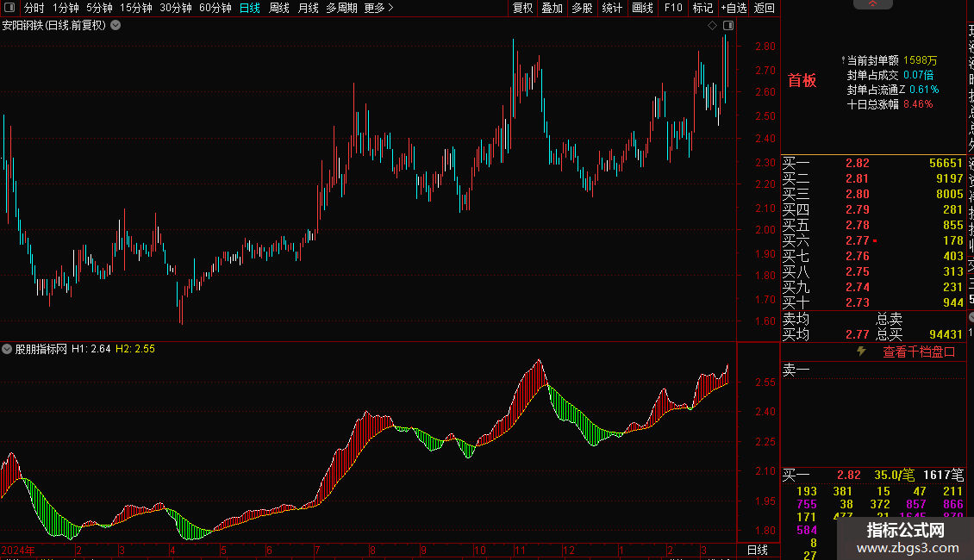Click the 首板 label
The image size is (974, 560).
[x=802, y=80]
